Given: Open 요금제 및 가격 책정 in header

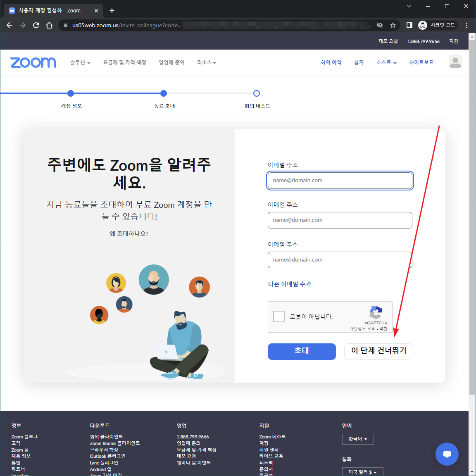Looking at the screenshot, I should point(124,62).
